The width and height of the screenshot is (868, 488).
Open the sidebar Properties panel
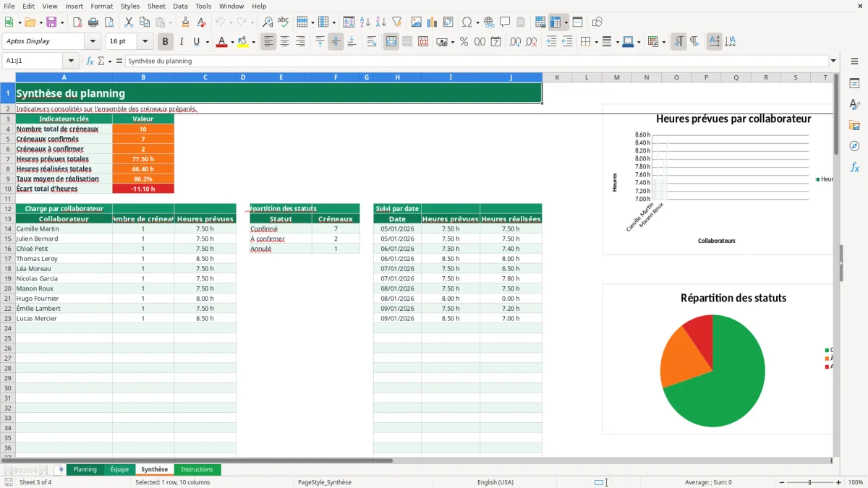click(854, 84)
